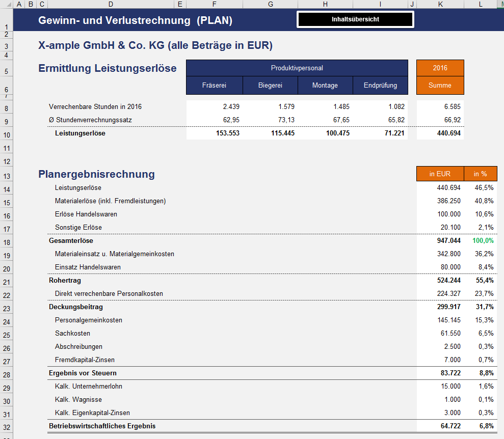Click the 'Verrechenbare Stunden in 2016' label
Image resolution: width=504 pixels, height=439 pixels.
(x=95, y=106)
